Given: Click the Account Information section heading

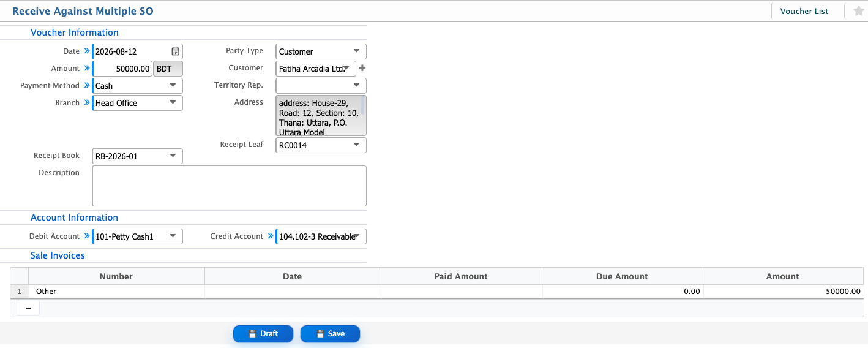Looking at the screenshot, I should point(74,217).
